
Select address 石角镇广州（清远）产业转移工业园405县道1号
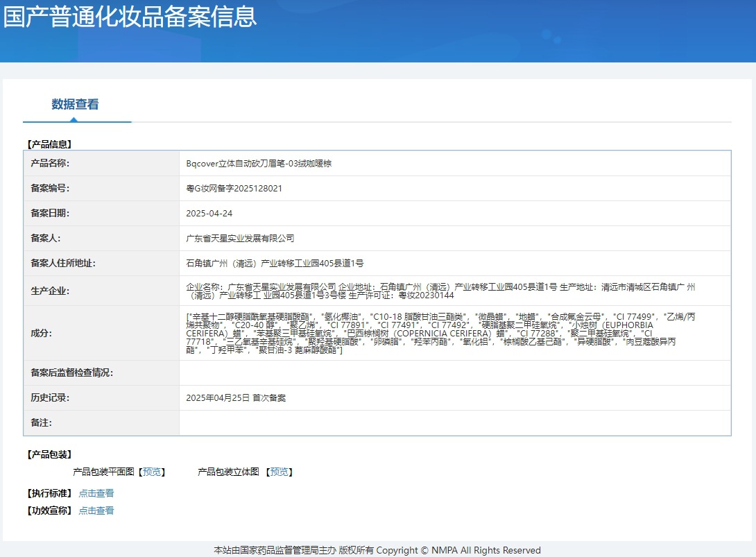pyautogui.click(x=275, y=264)
